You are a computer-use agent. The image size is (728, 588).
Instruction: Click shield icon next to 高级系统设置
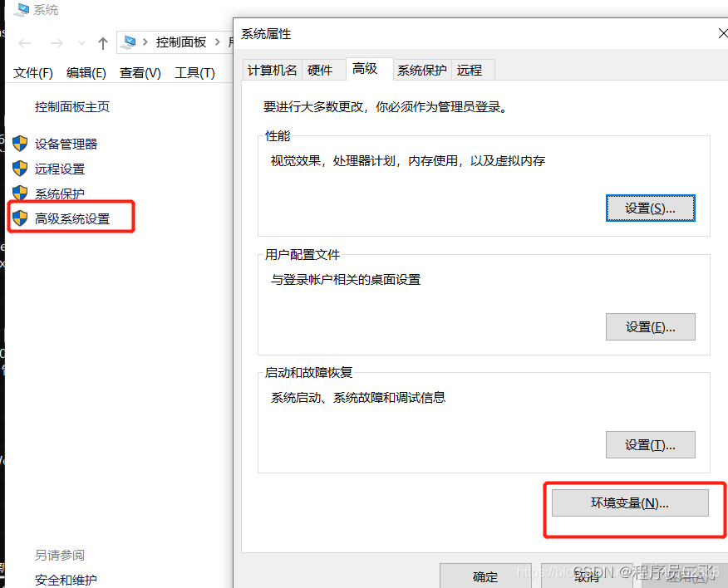(20, 218)
